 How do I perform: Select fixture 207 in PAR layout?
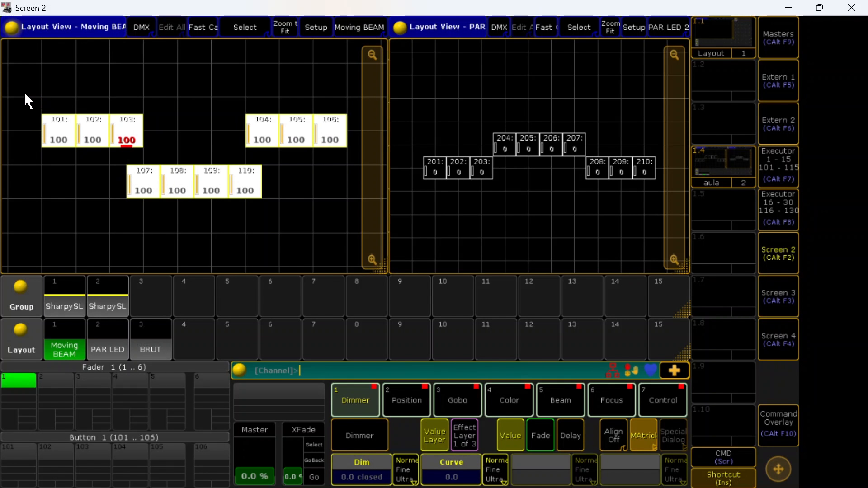[x=574, y=144]
